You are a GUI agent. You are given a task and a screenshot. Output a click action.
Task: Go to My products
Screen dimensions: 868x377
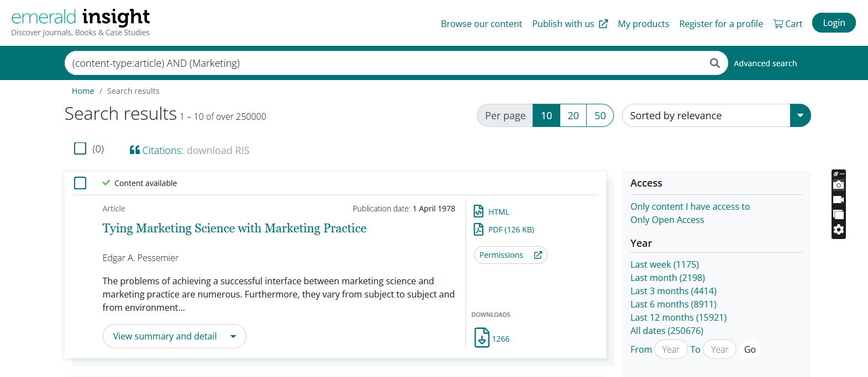(x=643, y=24)
